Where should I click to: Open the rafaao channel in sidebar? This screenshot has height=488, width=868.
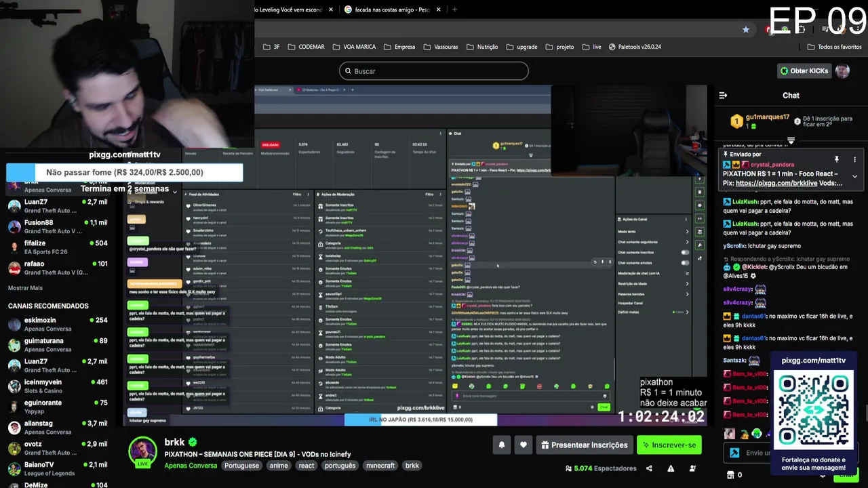click(58, 268)
